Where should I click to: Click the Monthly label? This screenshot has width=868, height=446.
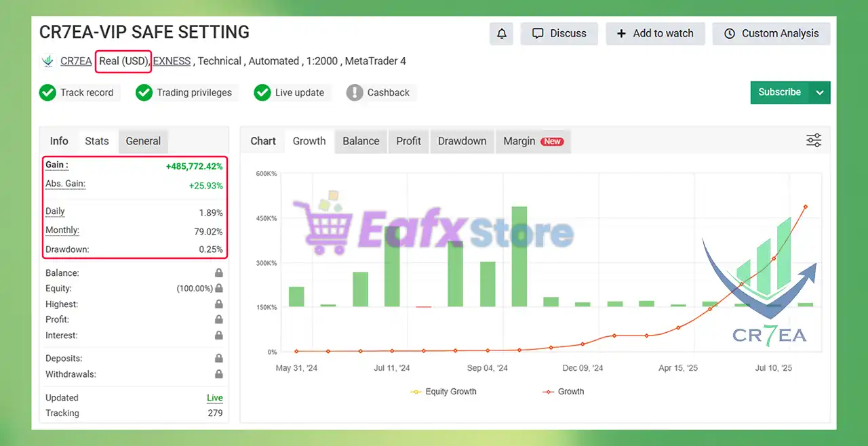point(62,230)
